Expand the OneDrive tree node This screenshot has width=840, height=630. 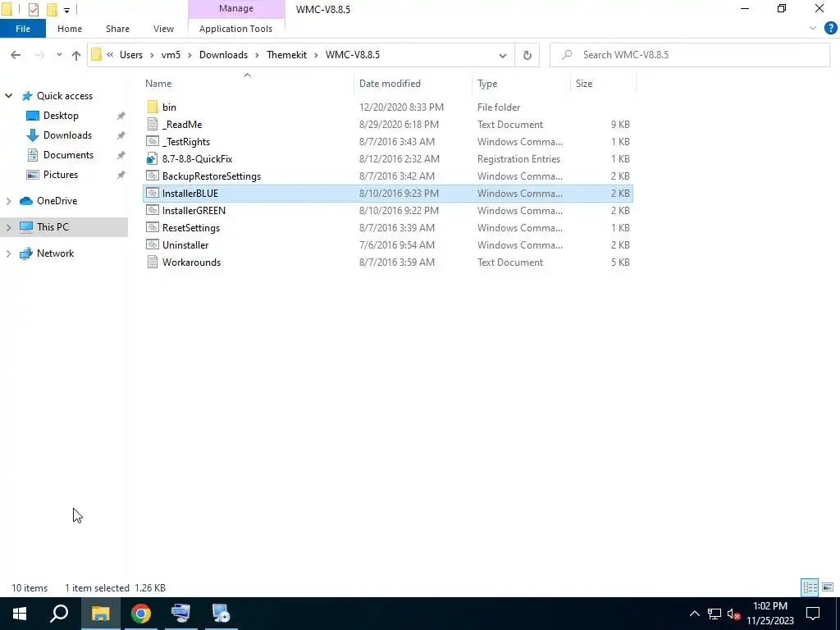[x=8, y=201]
